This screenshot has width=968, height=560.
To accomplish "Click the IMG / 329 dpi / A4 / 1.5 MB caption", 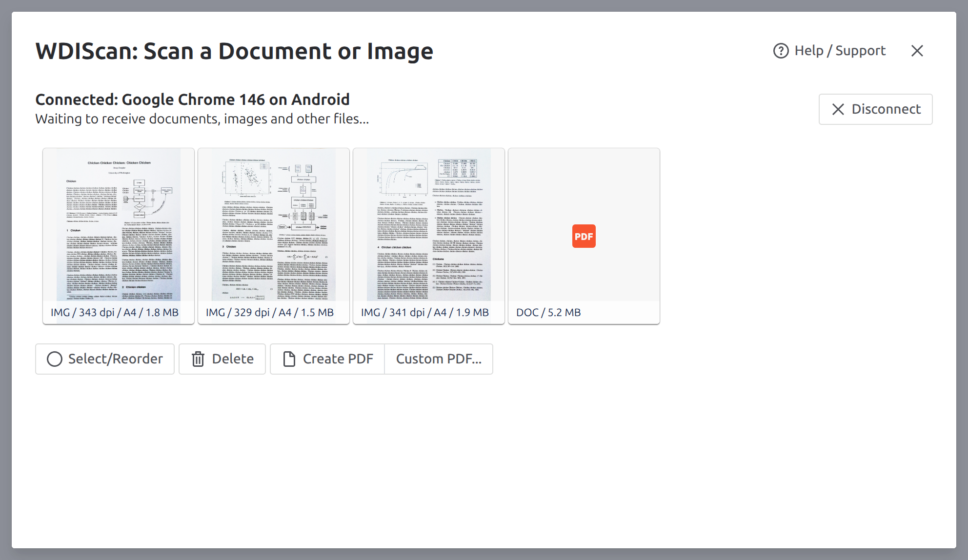I will pos(270,312).
